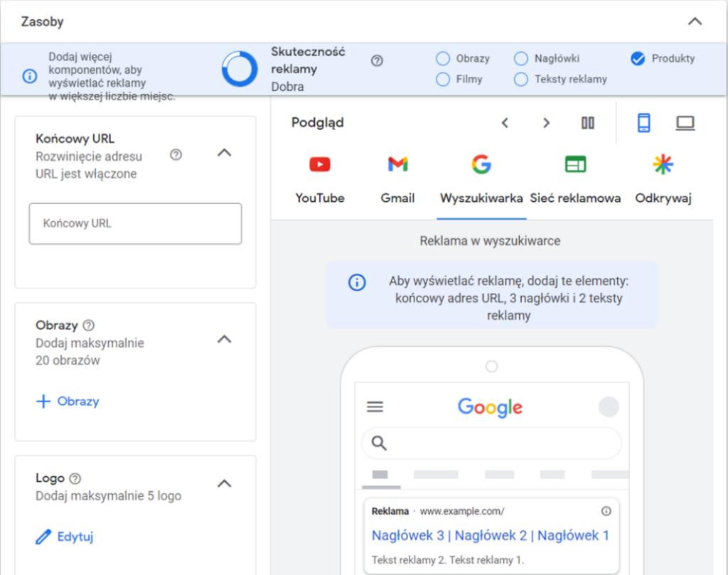Switch to side-by-side column preview layout
Viewport: 728px width, 575px height.
point(587,123)
